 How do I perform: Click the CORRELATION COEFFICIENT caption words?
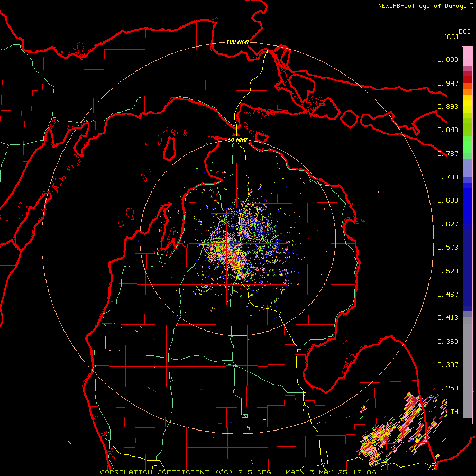click(154, 472)
